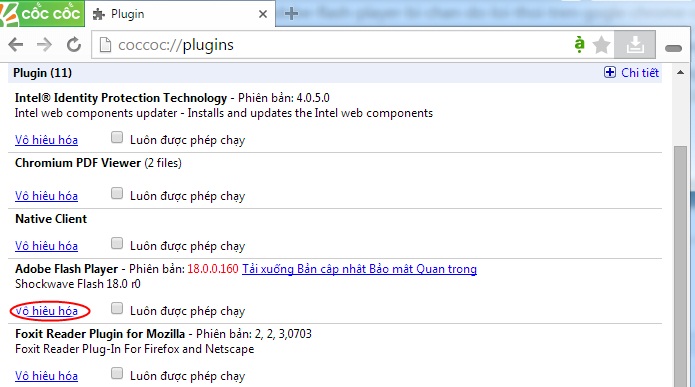Disable Chromium PDF Viewer plugin

coord(47,196)
